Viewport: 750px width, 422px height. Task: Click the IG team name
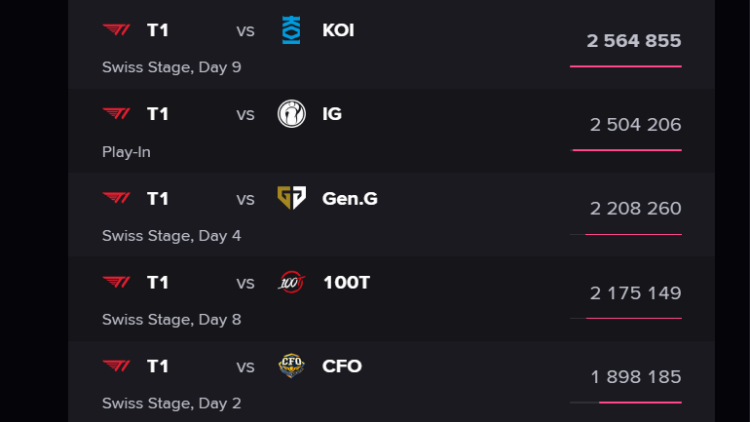click(x=332, y=114)
